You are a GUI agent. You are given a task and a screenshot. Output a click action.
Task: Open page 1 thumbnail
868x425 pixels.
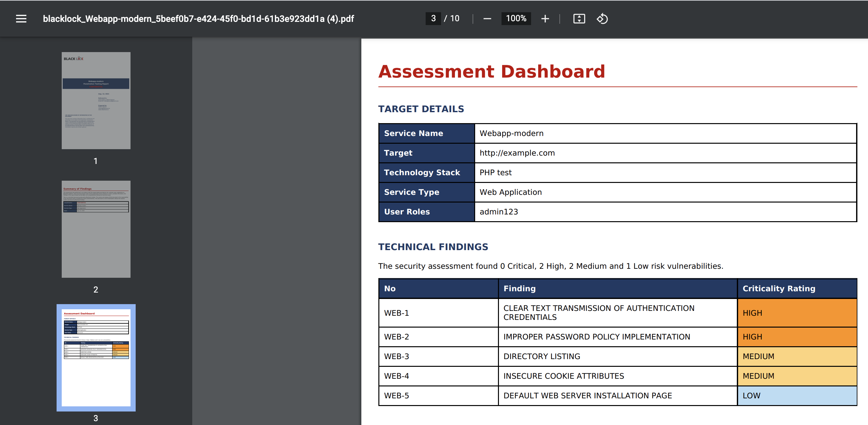(x=96, y=100)
